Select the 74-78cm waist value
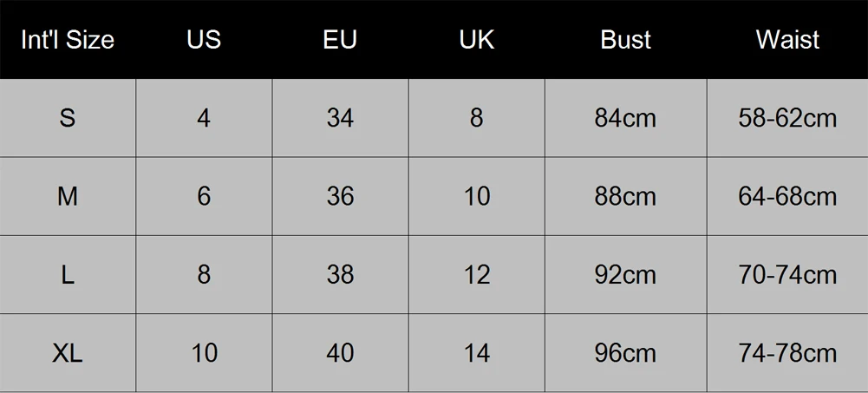This screenshot has height=393, width=868. pyautogui.click(x=787, y=353)
